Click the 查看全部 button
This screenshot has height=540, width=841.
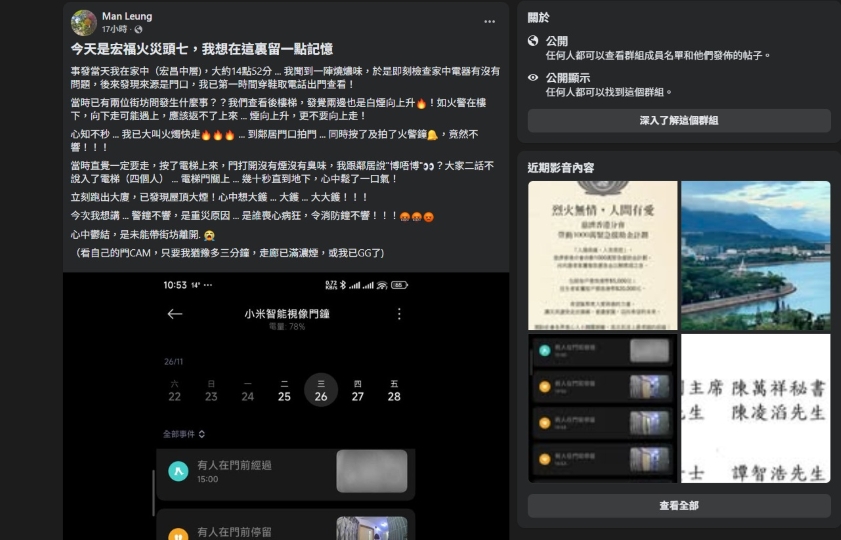tap(679, 506)
